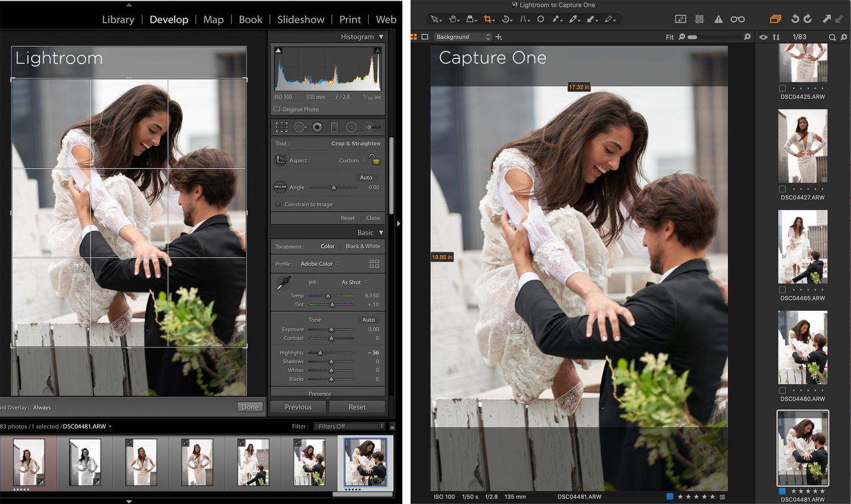Toggle the Original Photo checkbox
This screenshot has width=851, height=504.
[277, 109]
